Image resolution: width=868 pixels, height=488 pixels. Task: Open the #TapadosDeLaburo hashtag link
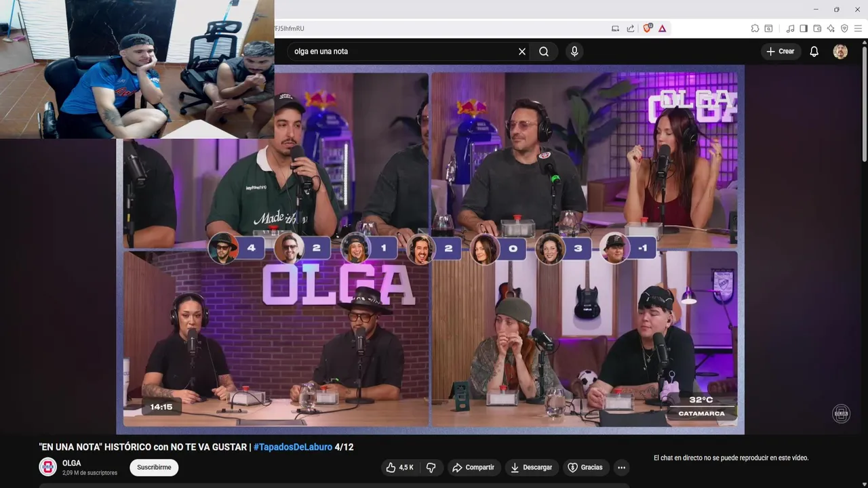coord(293,447)
